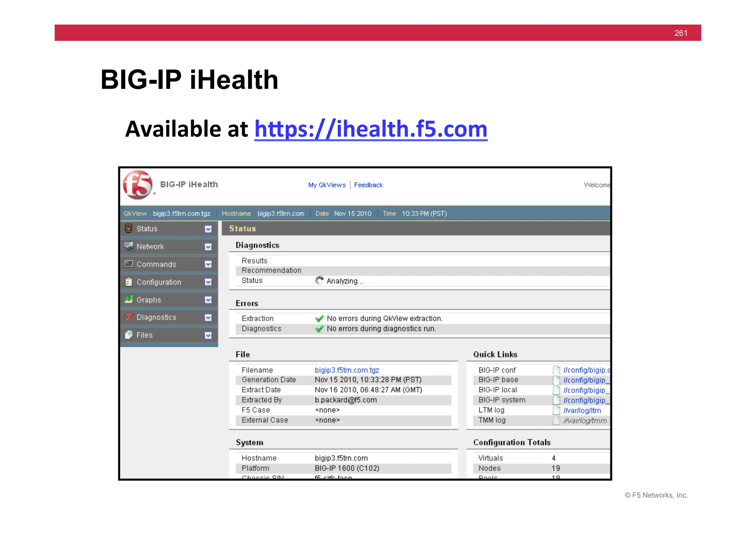Open the BIG-IP system config link

pyautogui.click(x=586, y=400)
